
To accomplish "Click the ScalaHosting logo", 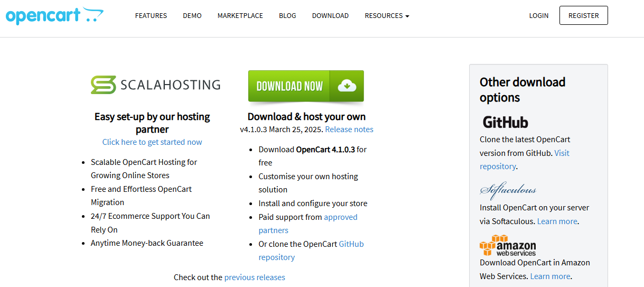I will click(x=155, y=85).
